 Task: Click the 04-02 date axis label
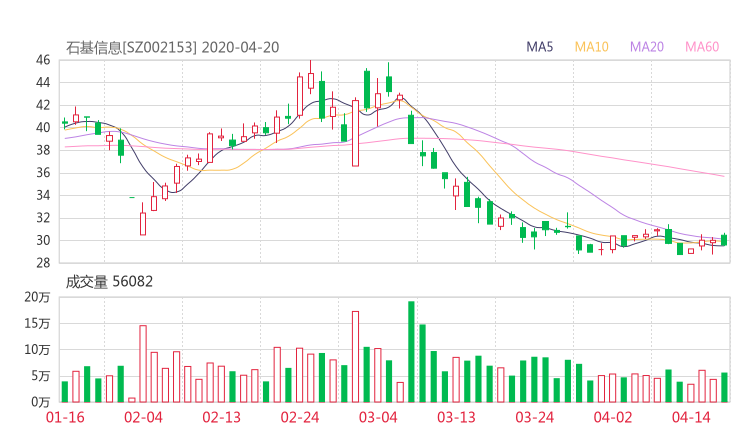point(613,417)
